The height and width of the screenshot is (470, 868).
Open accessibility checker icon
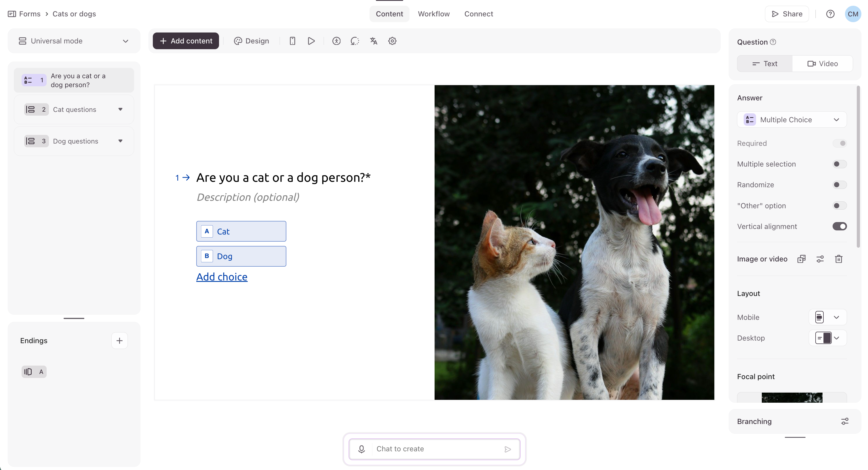(x=336, y=41)
